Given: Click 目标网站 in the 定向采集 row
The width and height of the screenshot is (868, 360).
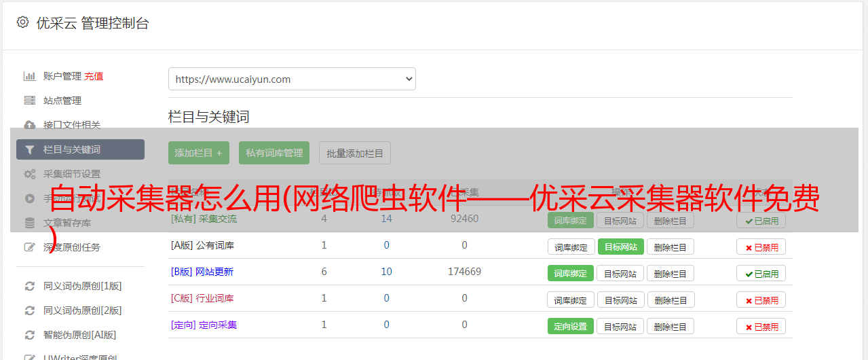Looking at the screenshot, I should 620,326.
